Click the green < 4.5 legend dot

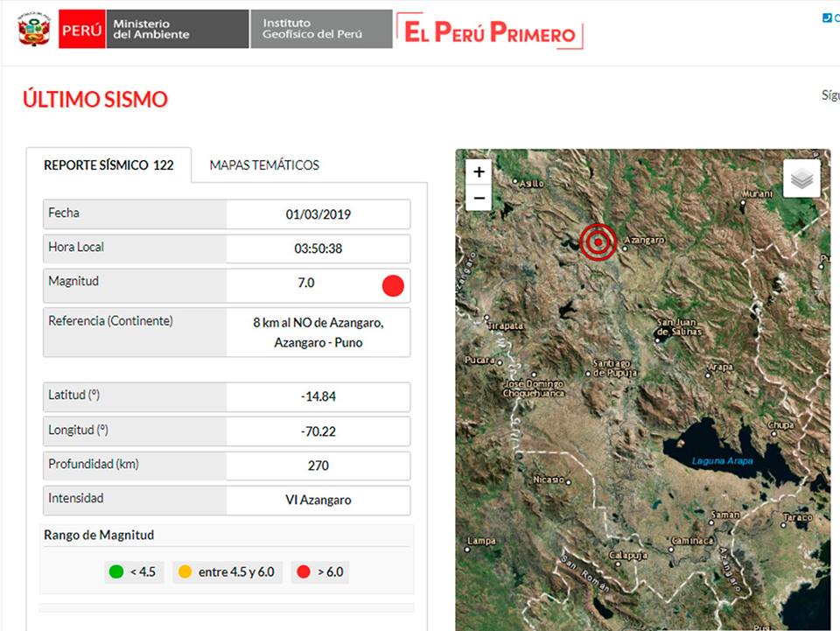tap(115, 571)
